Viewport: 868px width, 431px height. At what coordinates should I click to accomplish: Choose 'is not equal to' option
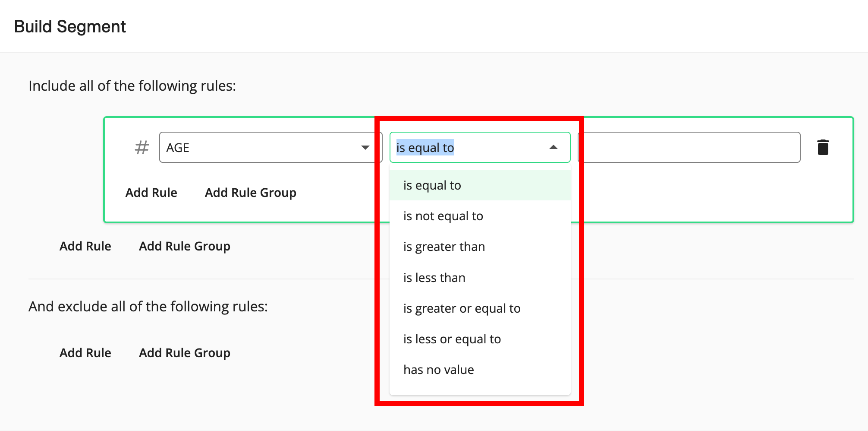[x=443, y=216]
